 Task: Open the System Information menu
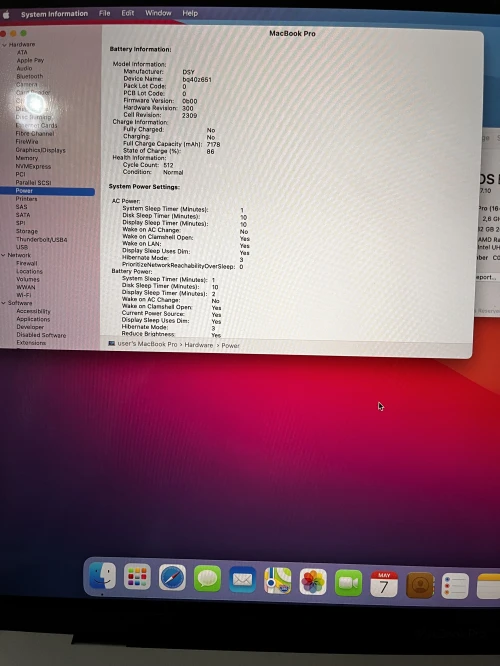[x=54, y=14]
